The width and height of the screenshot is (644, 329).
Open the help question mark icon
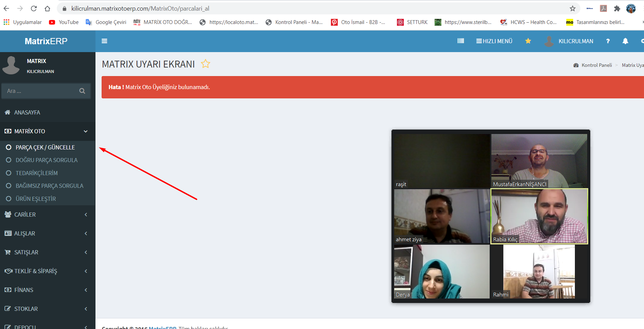click(608, 41)
